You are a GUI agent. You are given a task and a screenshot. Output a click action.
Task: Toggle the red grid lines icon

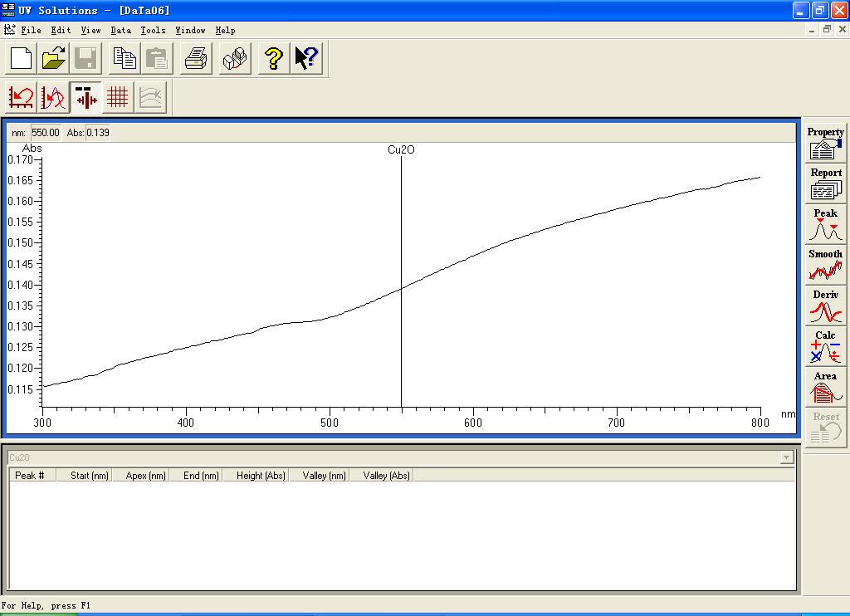(x=118, y=98)
